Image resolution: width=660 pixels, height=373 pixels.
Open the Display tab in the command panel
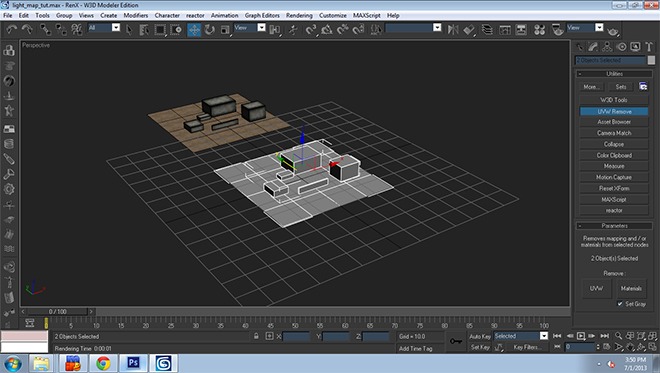coord(635,47)
